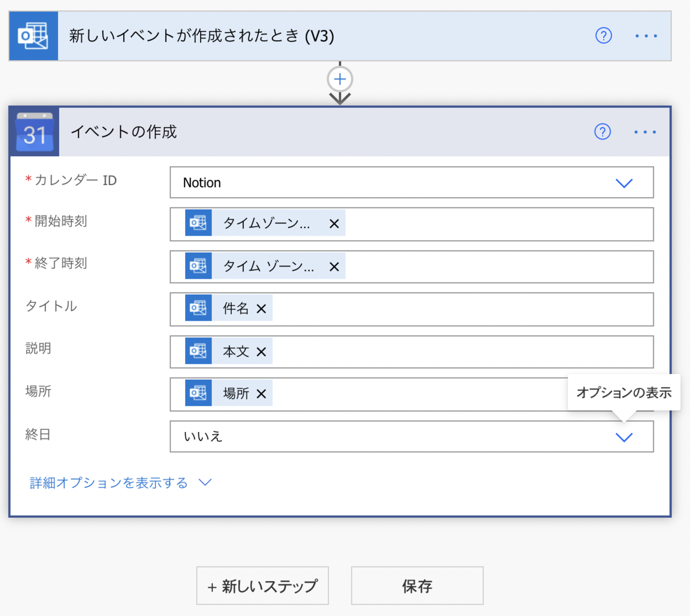Screen dimensions: 690x616
Task: Click the Outlook icon on the 件名 token
Action: pyautogui.click(x=198, y=308)
